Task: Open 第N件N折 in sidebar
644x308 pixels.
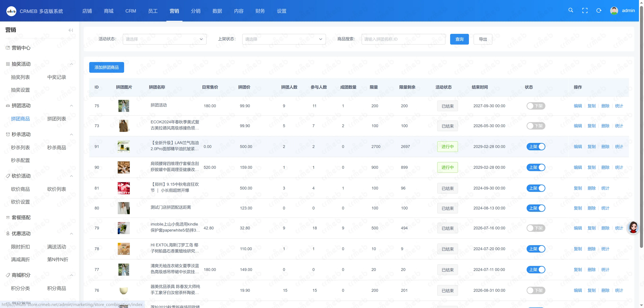Action: [58, 260]
